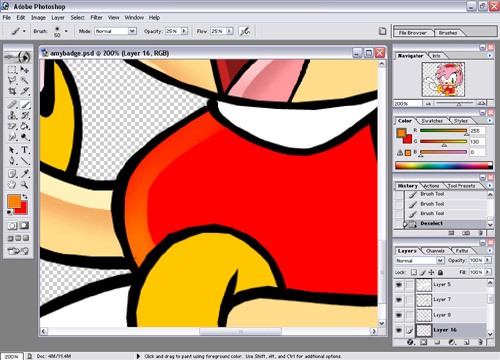Open the Filter menu

click(97, 17)
